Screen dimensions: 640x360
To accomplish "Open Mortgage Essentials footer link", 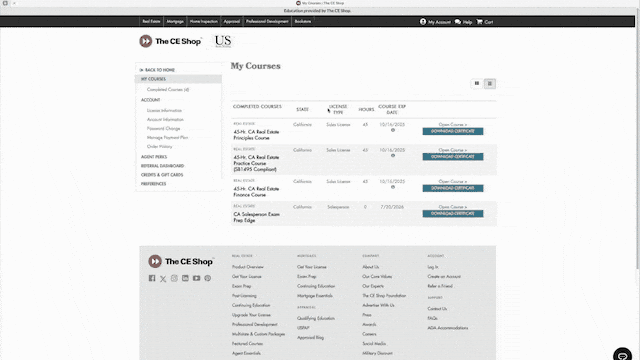I will click(315, 296).
